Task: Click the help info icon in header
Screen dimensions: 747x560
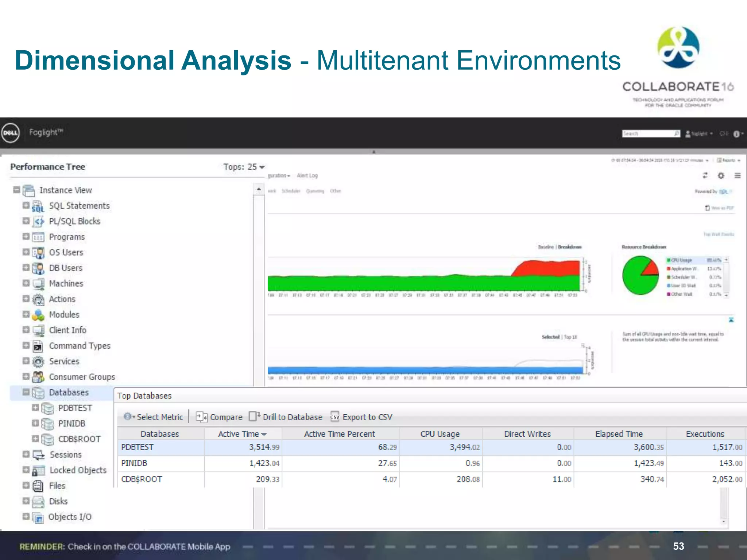Action: 736,134
